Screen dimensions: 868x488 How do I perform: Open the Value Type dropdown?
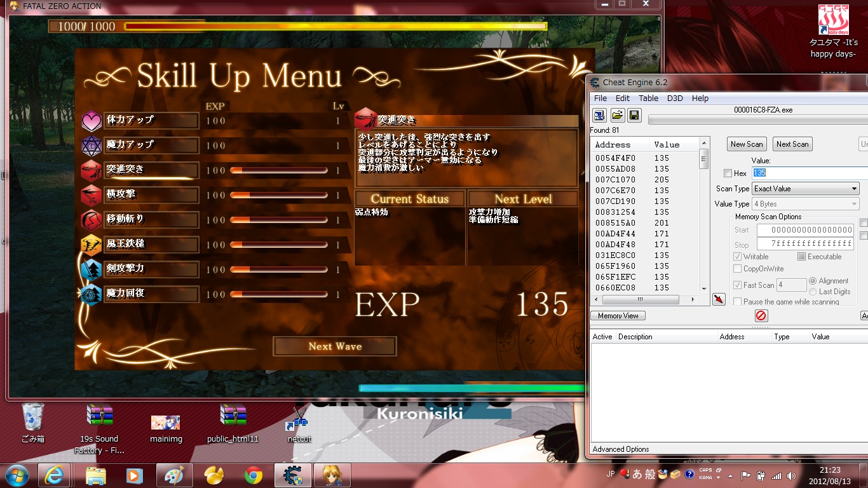tap(805, 204)
